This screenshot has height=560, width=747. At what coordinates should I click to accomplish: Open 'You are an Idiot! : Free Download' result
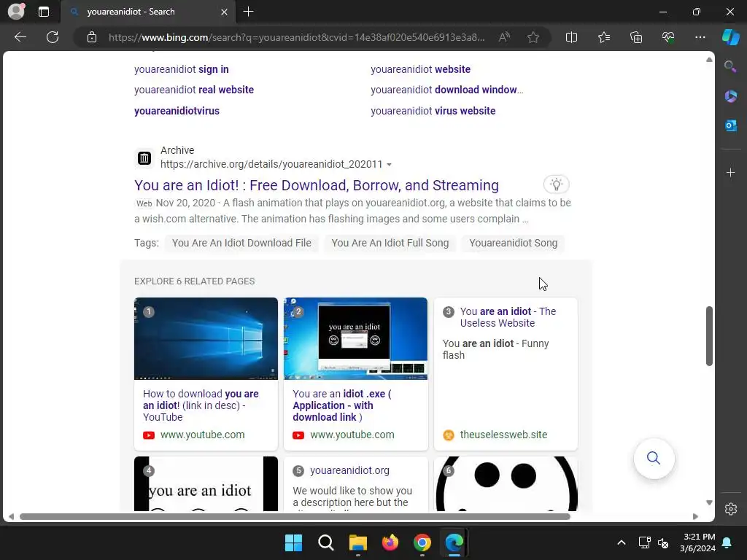[x=317, y=185]
